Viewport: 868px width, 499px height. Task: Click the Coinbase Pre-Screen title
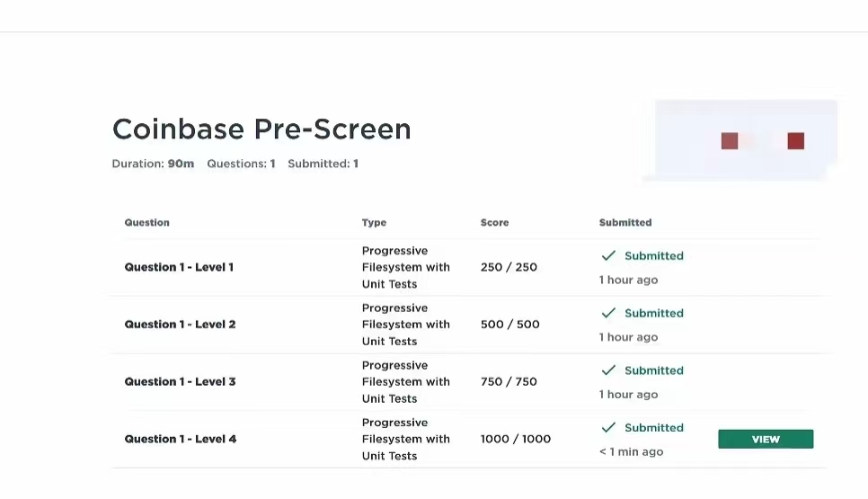point(261,129)
